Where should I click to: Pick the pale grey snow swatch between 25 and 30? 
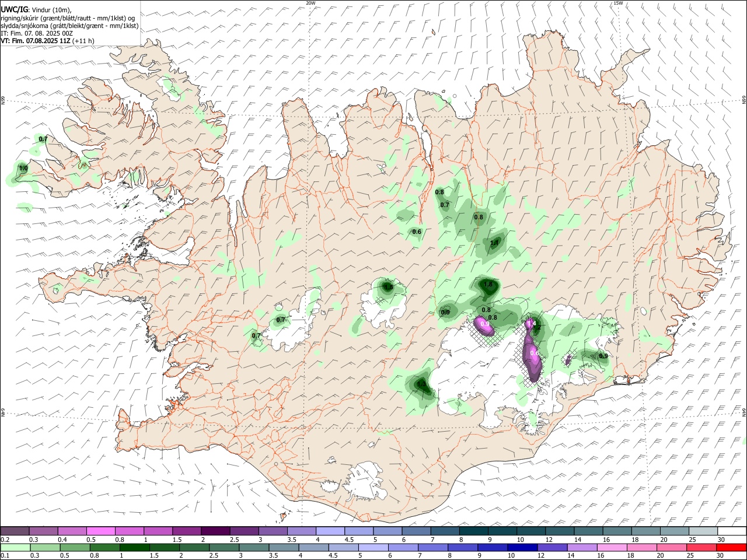click(x=704, y=531)
